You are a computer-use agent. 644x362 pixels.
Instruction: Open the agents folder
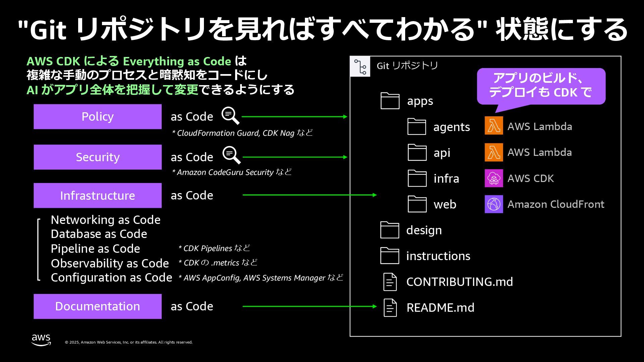(417, 127)
